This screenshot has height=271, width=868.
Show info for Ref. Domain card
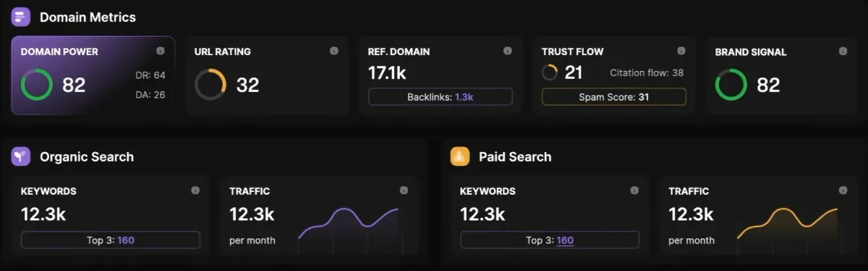tap(507, 51)
